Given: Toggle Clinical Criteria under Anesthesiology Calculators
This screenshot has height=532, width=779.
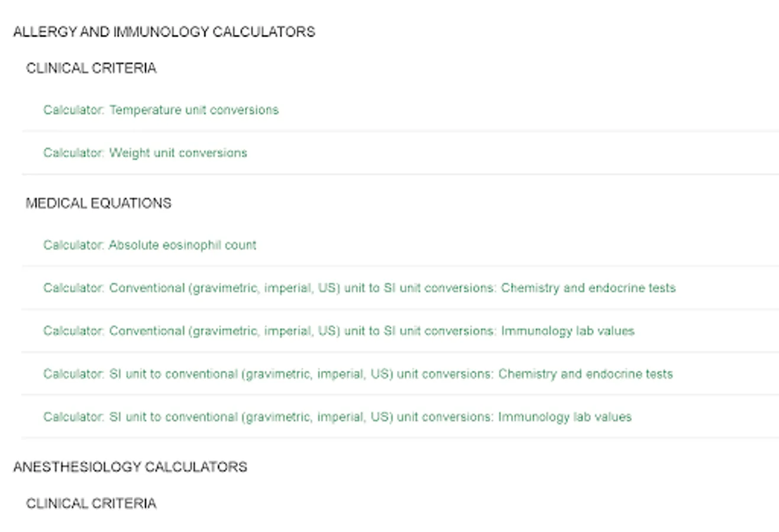Looking at the screenshot, I should point(91,504).
